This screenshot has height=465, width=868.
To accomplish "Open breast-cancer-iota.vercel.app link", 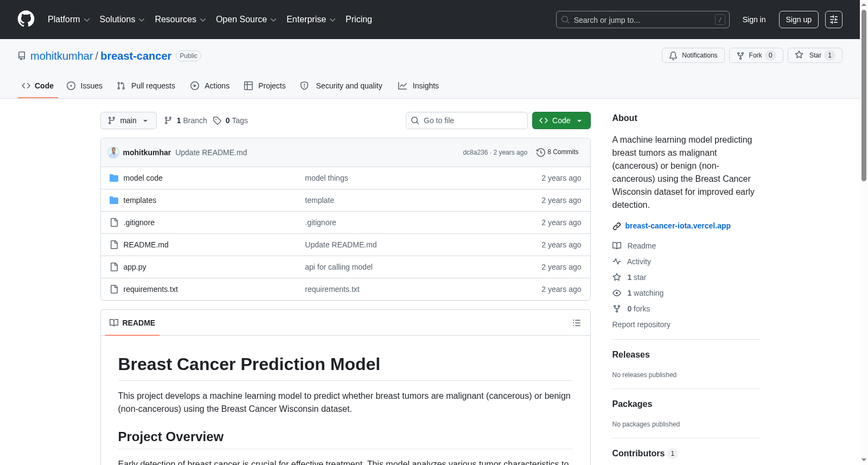I will click(678, 226).
